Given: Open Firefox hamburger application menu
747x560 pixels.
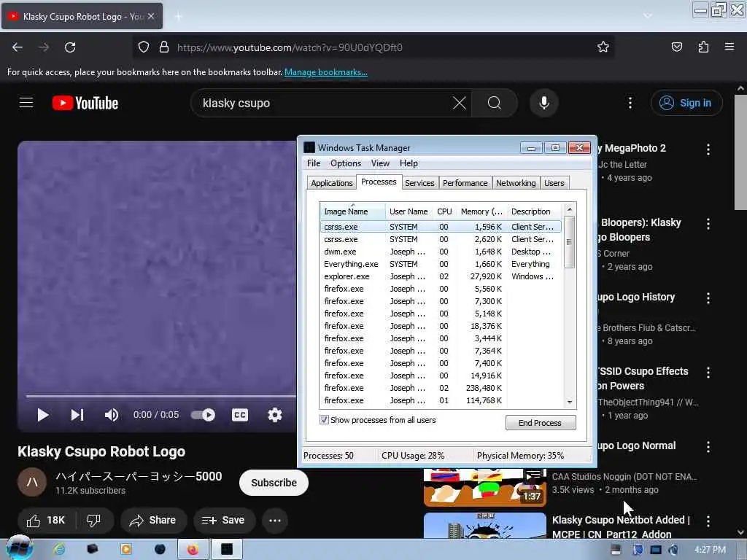Looking at the screenshot, I should click(x=729, y=47).
